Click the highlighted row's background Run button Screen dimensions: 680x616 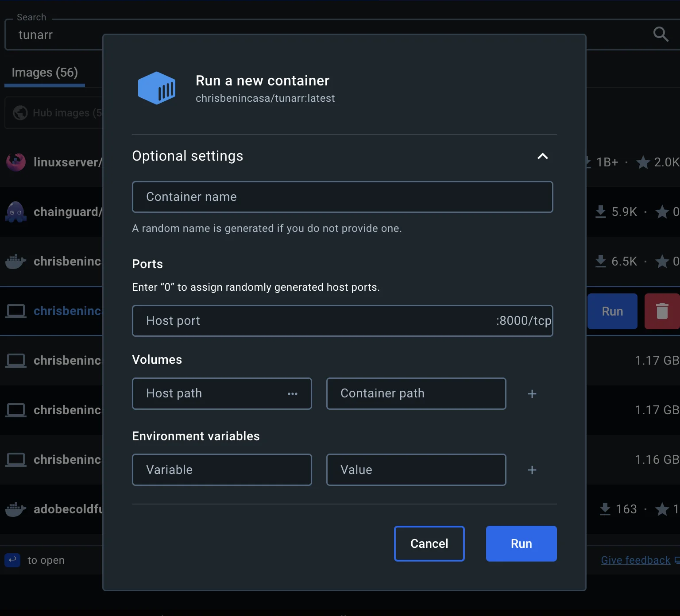pos(612,311)
